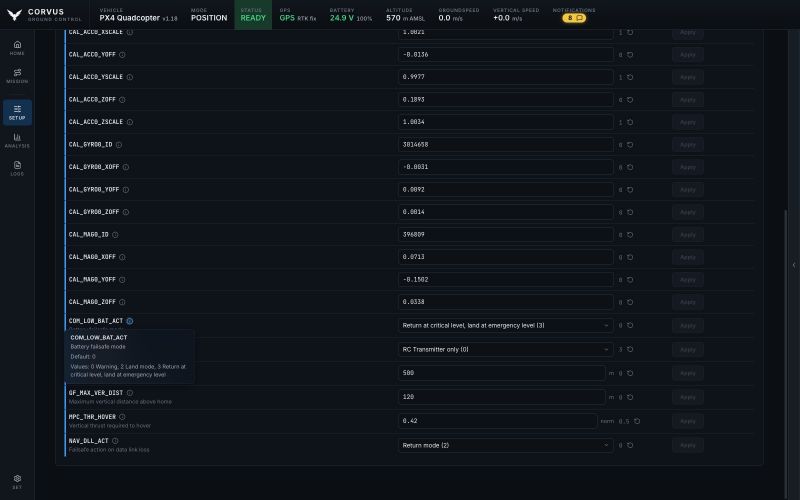The image size is (800, 500).
Task: Reset CAL_GYRO0_ID to default
Action: pyautogui.click(x=630, y=144)
